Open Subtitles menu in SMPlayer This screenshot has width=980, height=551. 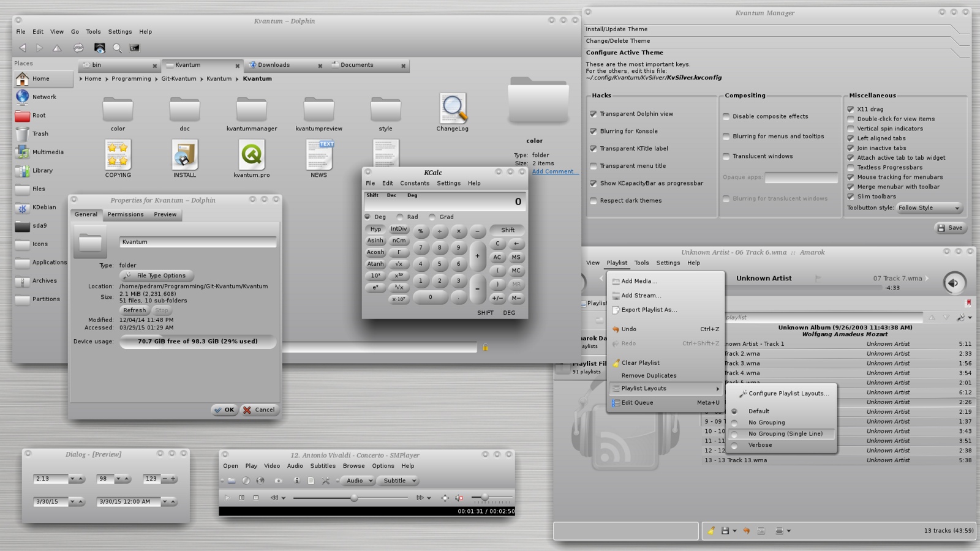(322, 466)
